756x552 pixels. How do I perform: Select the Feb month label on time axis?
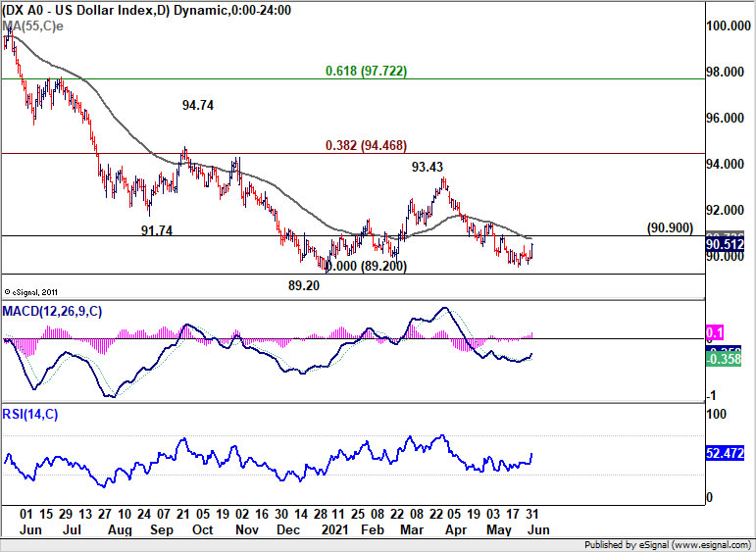373,529
